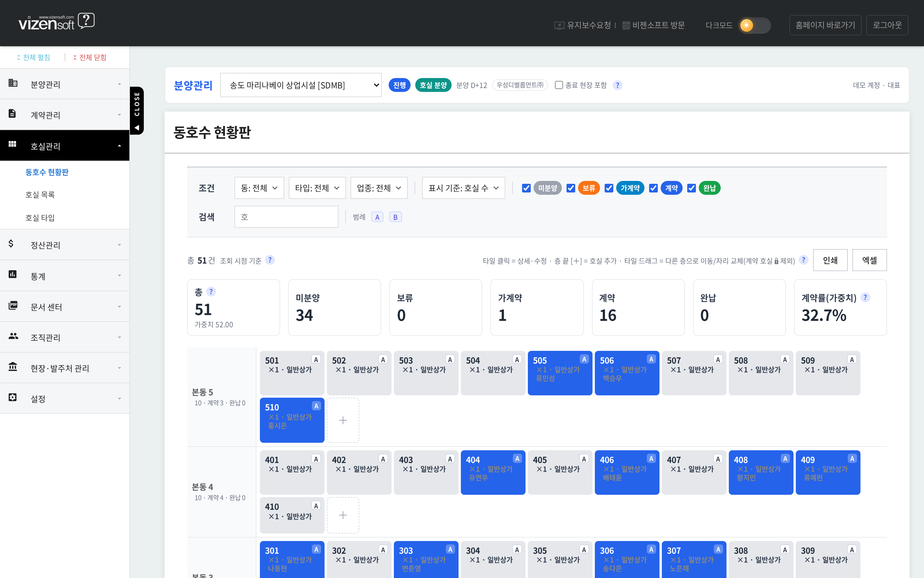Open contracted unit tile 510 홍시은
The image size is (924, 578).
pyautogui.click(x=292, y=420)
